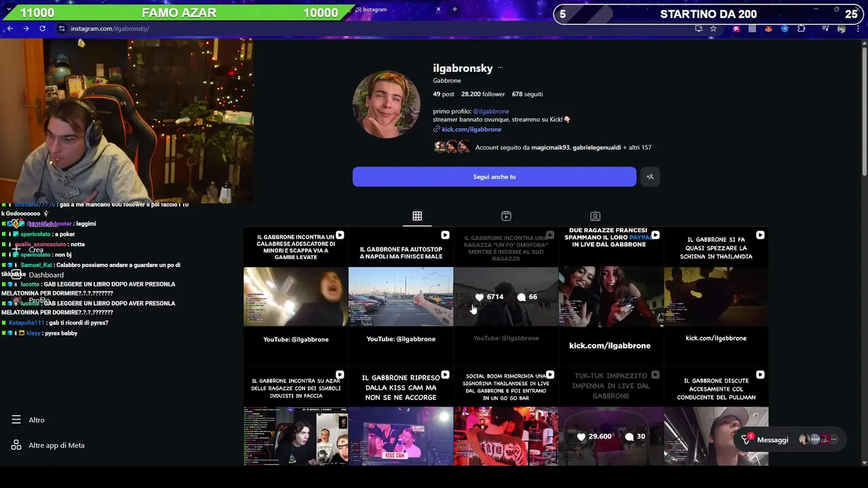The height and width of the screenshot is (488, 868).
Task: Open Tuk-Tuk impazzito post with 29.600 likes
Action: click(x=611, y=417)
